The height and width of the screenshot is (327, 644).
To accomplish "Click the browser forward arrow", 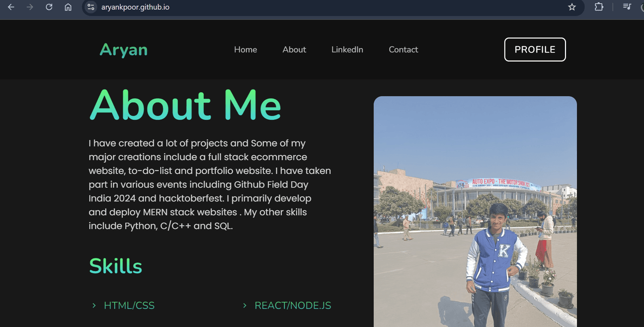I will click(30, 7).
